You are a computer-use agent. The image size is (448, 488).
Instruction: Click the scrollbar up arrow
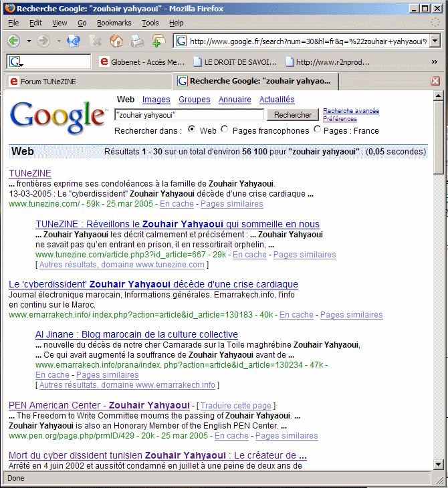(439, 96)
